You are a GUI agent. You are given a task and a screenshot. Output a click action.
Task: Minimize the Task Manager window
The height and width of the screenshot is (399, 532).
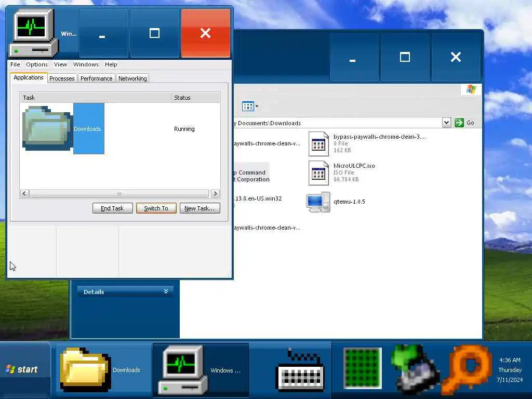[x=103, y=33]
